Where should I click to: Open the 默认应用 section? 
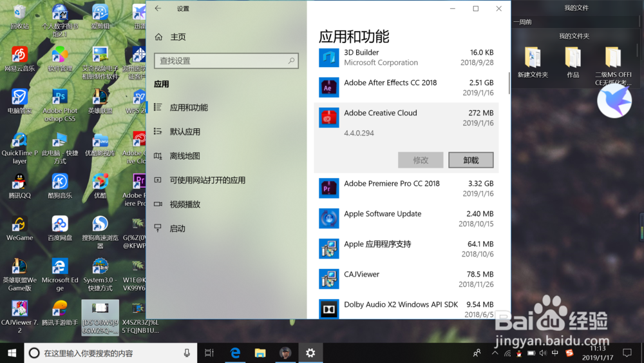click(x=226, y=132)
